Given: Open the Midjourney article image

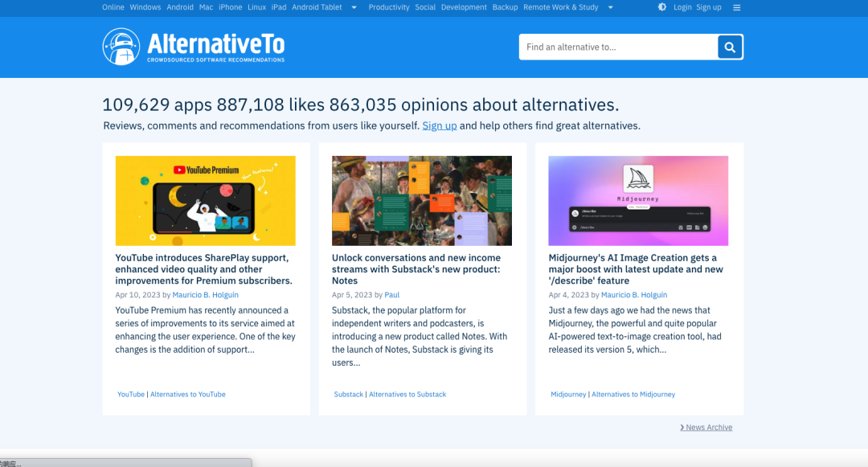Looking at the screenshot, I should (638, 200).
